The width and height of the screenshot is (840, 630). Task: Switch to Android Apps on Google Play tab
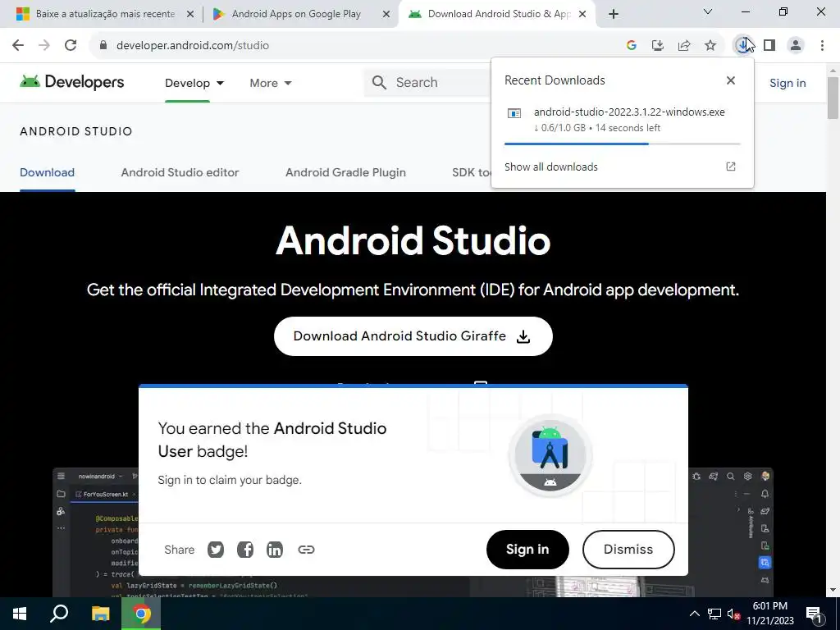coord(296,14)
